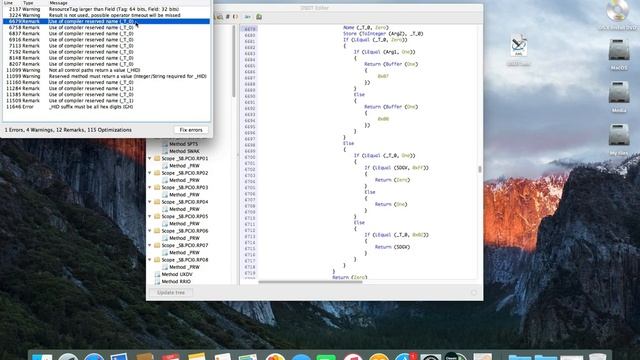The image size is (640, 360).
Task: Collapse the Scope _SB.PCI0.RP01 node
Action: point(150,158)
